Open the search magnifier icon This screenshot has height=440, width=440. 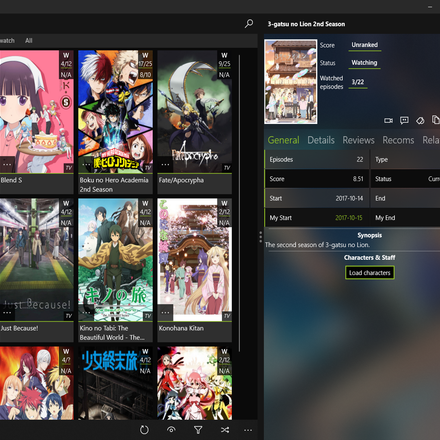(249, 24)
